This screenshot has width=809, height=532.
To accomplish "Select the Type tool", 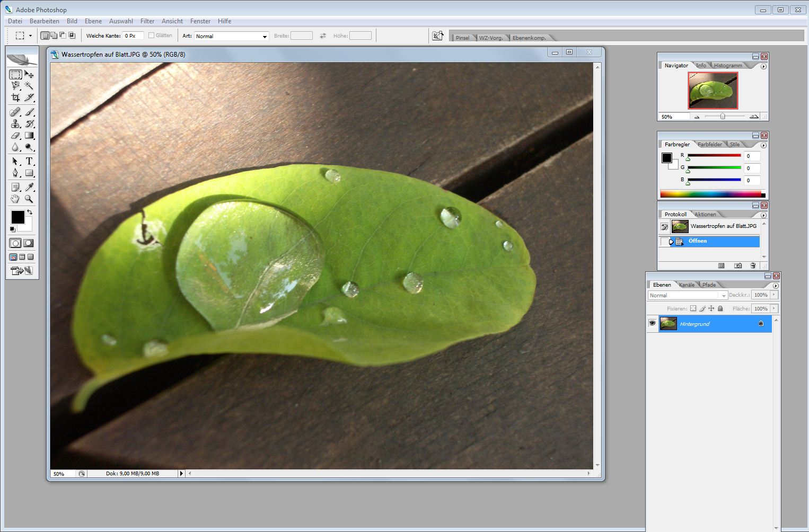I will [x=30, y=161].
